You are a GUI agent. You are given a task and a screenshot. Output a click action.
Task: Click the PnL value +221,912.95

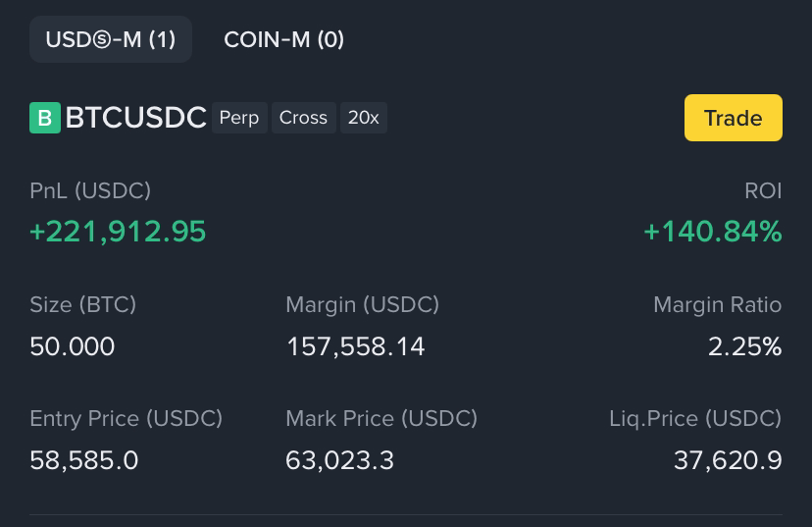click(118, 231)
